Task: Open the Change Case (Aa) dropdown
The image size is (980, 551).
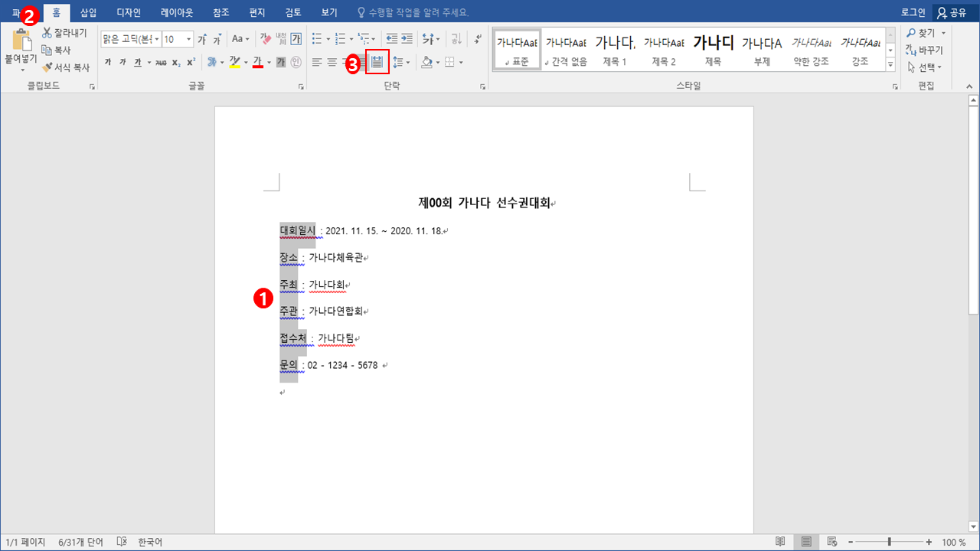Action: point(240,39)
